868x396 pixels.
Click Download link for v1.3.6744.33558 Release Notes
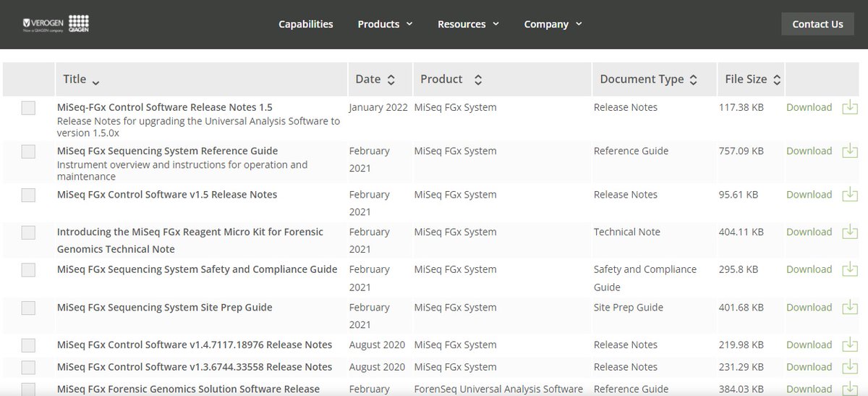(x=809, y=366)
